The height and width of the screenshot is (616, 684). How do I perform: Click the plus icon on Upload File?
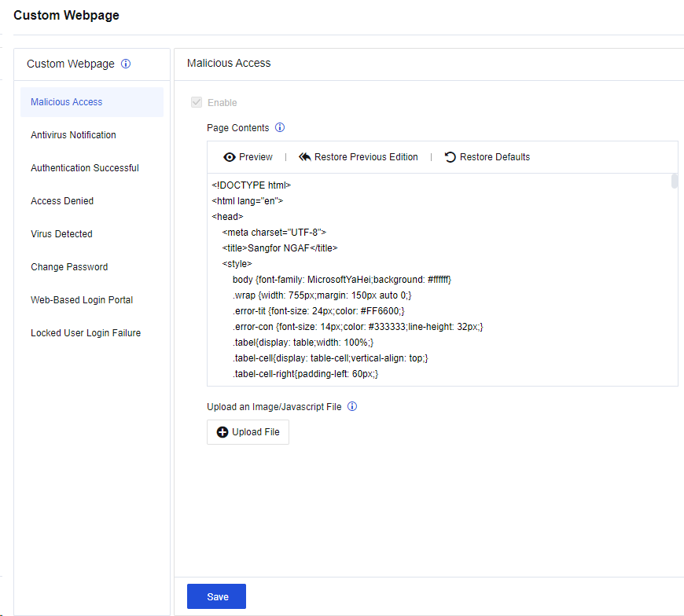[x=222, y=432]
